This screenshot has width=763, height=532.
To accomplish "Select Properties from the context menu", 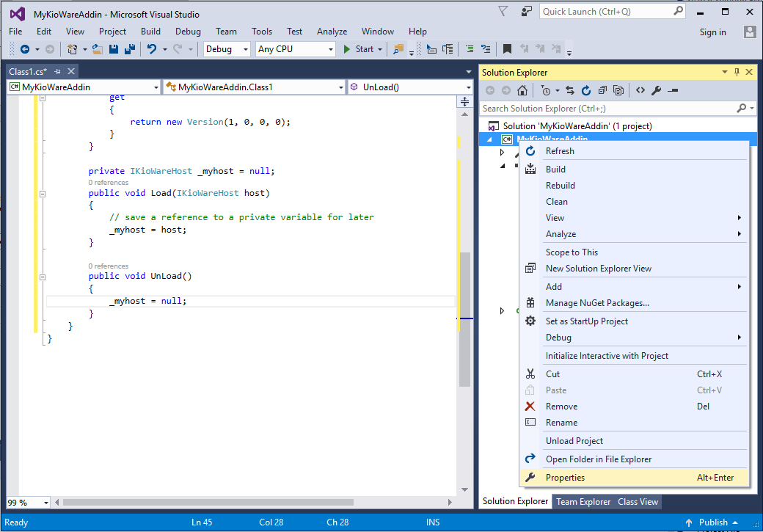I will pyautogui.click(x=634, y=478).
